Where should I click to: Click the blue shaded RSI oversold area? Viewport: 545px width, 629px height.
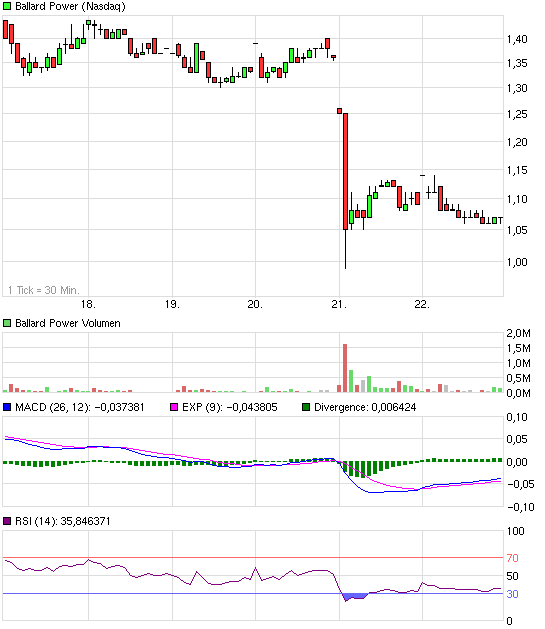[x=355, y=597]
